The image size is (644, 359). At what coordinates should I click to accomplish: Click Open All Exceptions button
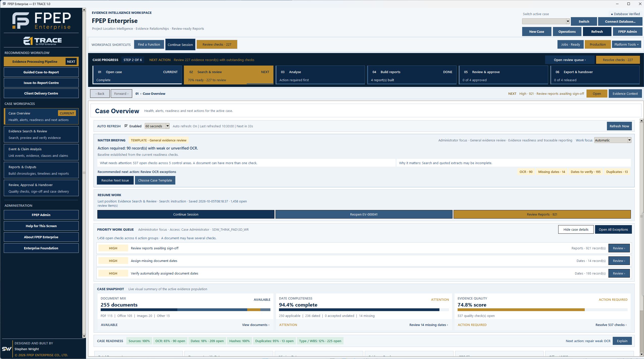click(x=613, y=229)
